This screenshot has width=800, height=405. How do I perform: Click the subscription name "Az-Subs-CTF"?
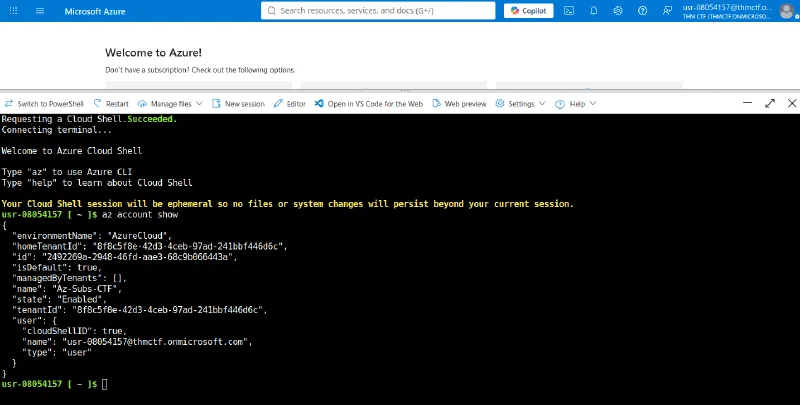coord(87,289)
